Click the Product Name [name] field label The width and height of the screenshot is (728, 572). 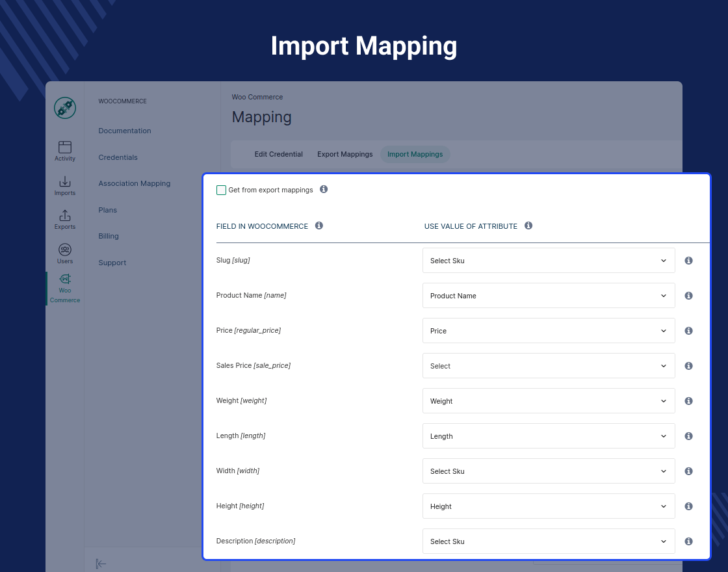pyautogui.click(x=251, y=295)
